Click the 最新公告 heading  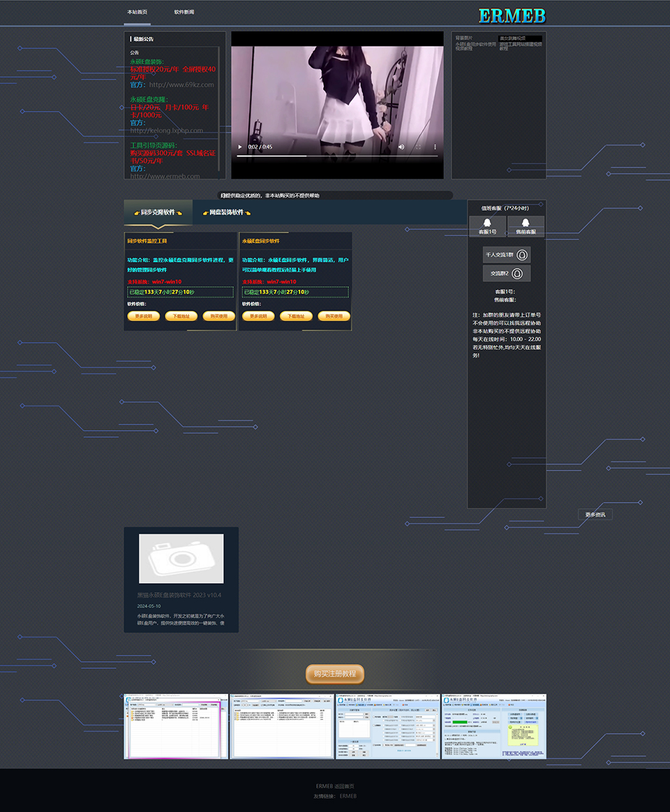(x=144, y=39)
